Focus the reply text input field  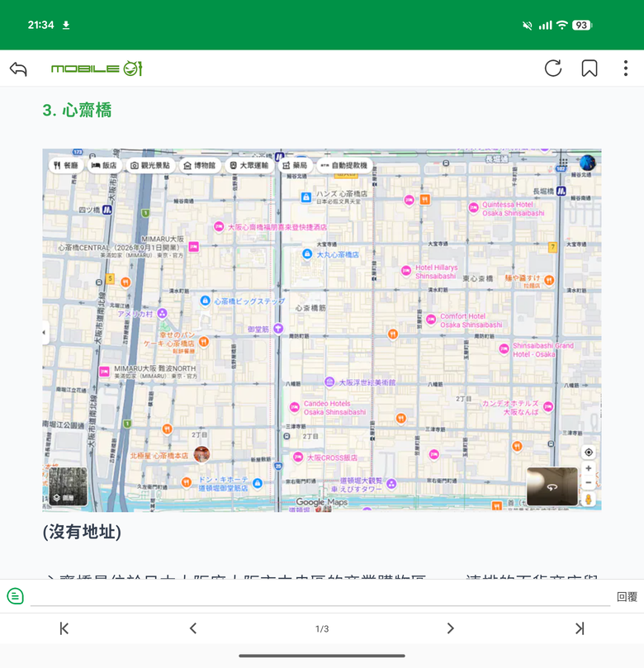click(320, 596)
